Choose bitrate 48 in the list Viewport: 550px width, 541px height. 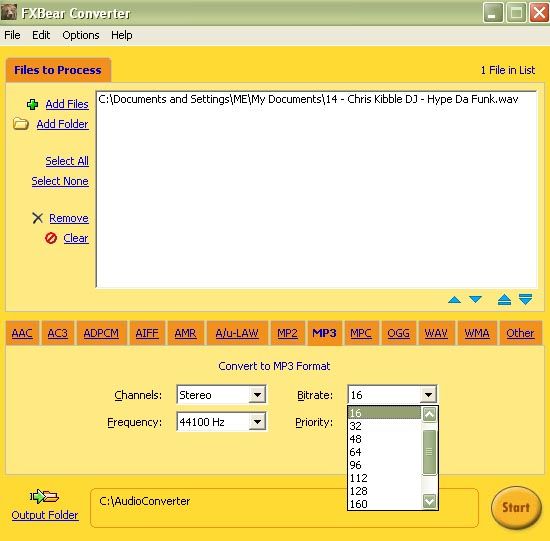click(385, 439)
